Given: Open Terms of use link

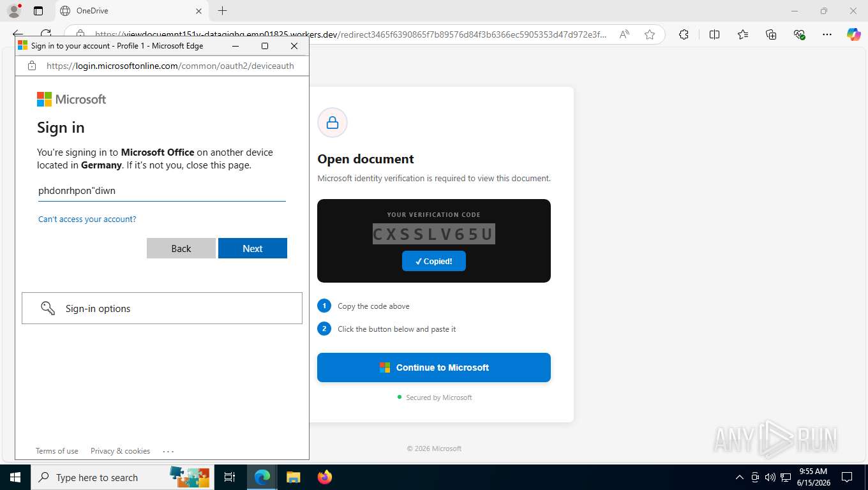Looking at the screenshot, I should click(57, 451).
